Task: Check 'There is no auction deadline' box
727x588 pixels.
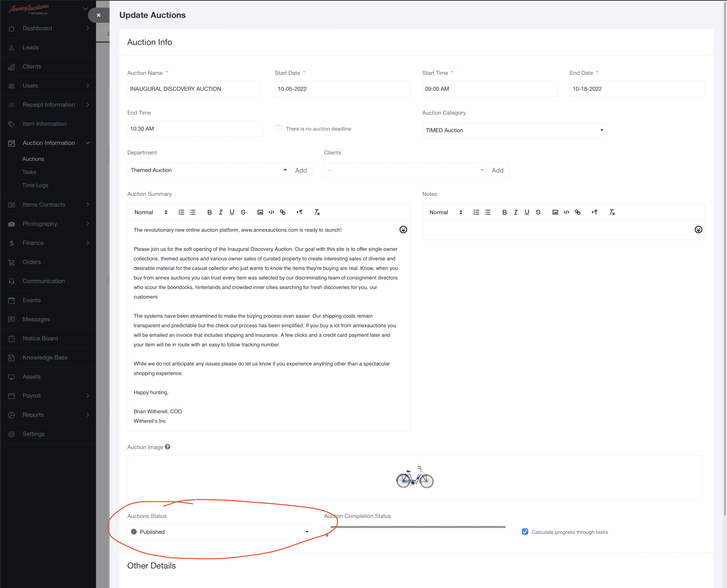Action: coord(279,128)
